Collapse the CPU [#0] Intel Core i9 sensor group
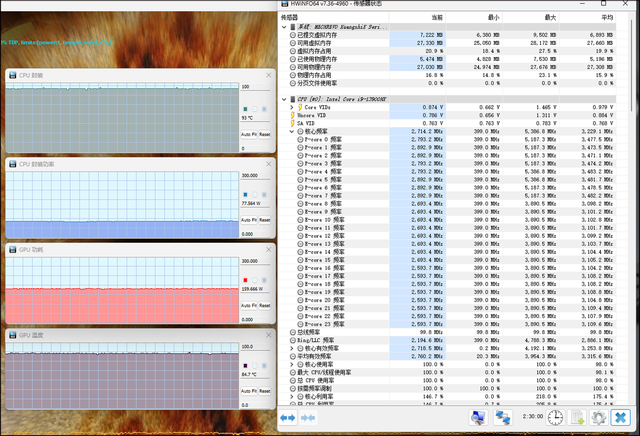 coord(284,100)
